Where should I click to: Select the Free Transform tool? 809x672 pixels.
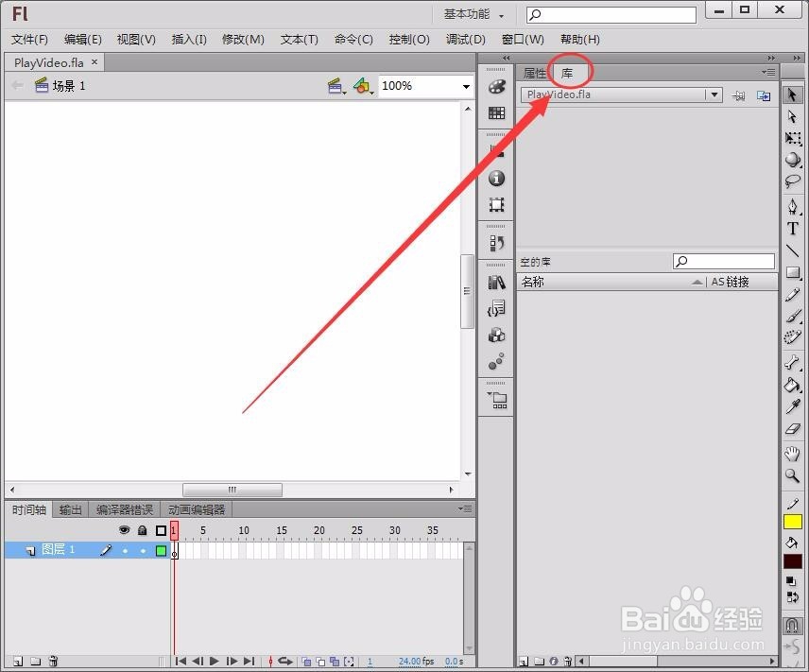(793, 138)
